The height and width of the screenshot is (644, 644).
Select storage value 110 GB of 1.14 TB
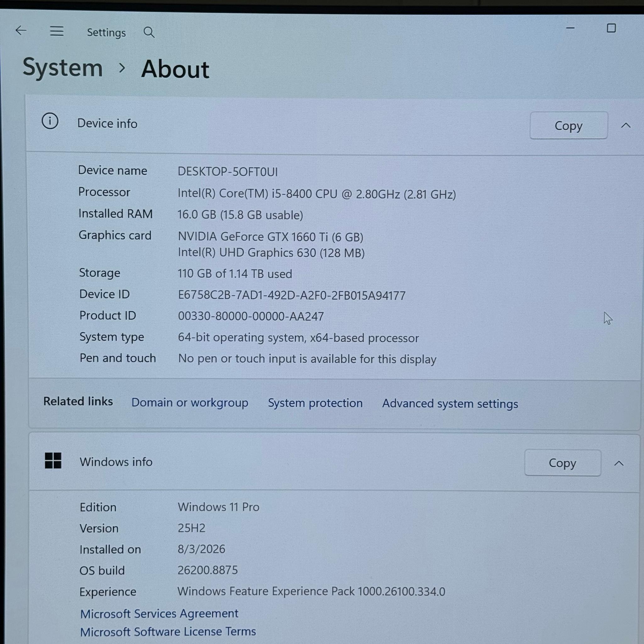(235, 274)
